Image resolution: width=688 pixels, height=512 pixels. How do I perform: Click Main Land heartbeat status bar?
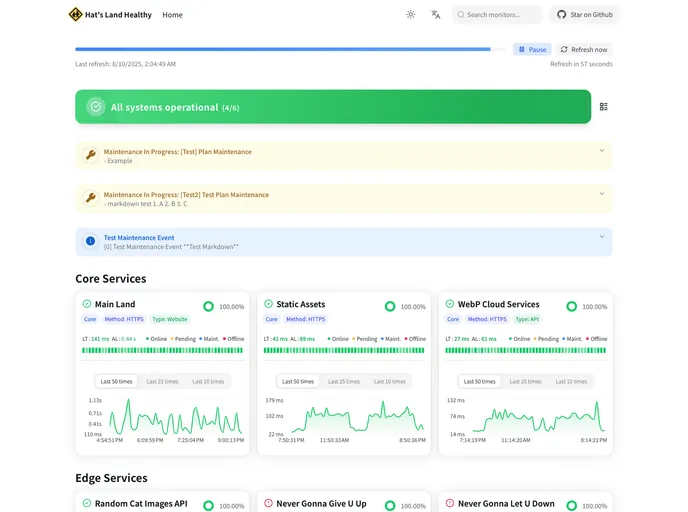click(x=162, y=350)
